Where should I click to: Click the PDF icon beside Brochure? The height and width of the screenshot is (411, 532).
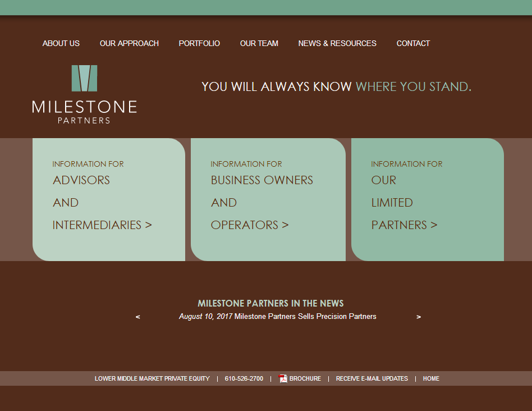point(283,378)
